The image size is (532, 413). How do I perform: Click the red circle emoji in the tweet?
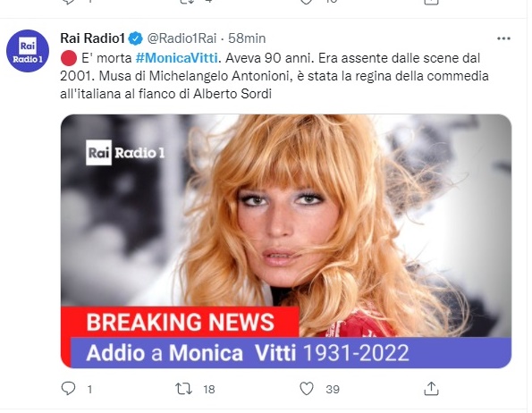click(x=69, y=58)
